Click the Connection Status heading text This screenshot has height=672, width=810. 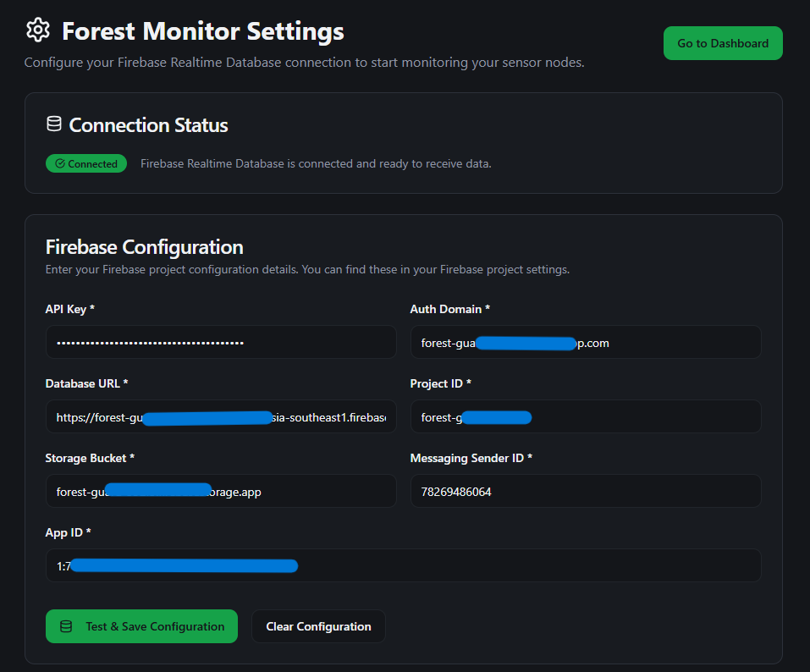[148, 125]
